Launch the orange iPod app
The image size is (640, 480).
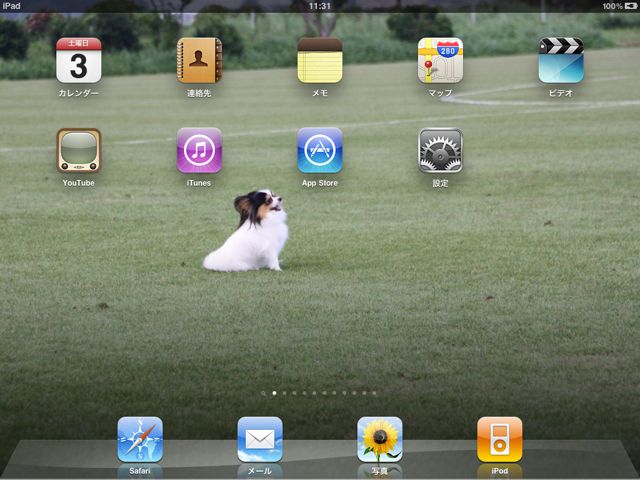[500, 440]
